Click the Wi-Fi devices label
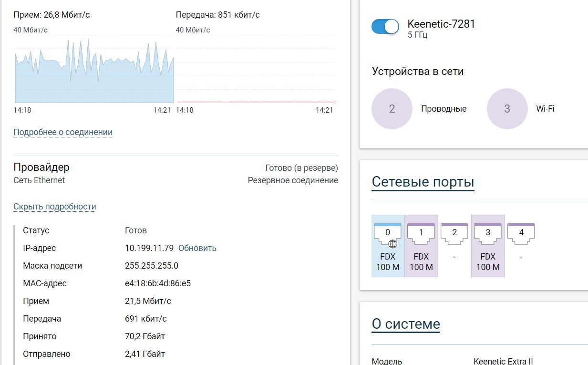 pos(545,109)
